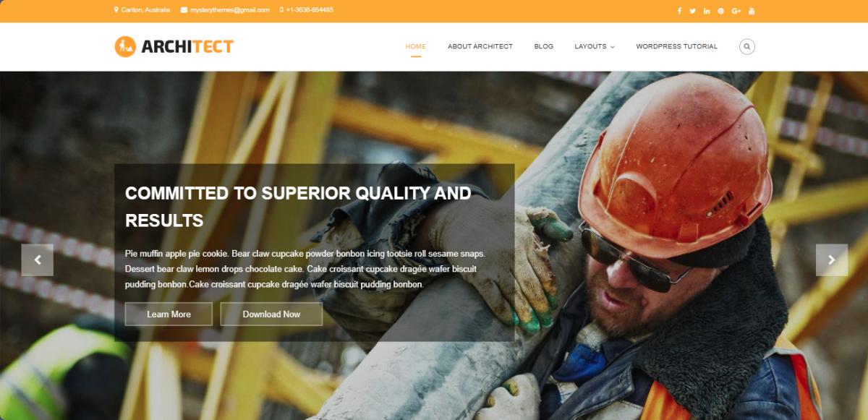Open the Pinterest social icon
The width and height of the screenshot is (868, 420).
click(720, 11)
